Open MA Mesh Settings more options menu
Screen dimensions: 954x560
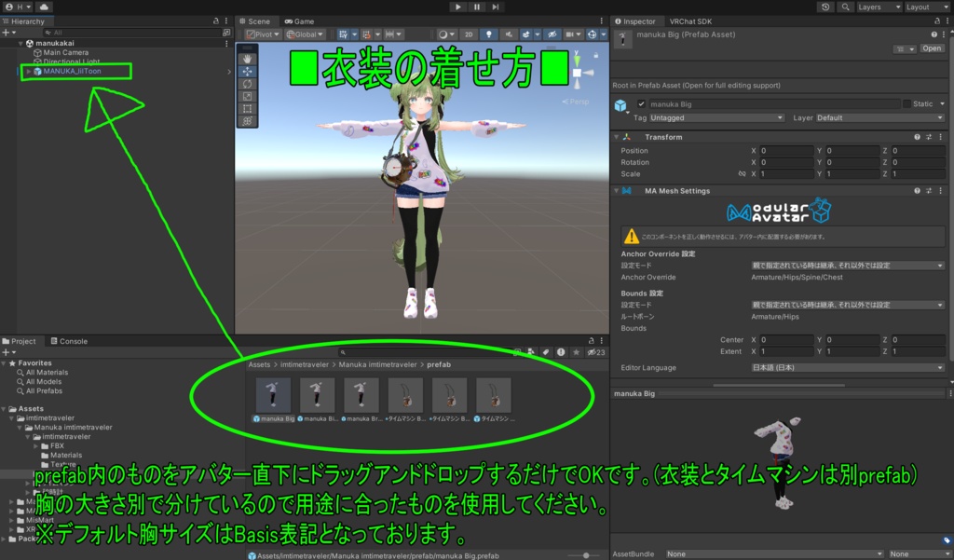(x=941, y=190)
